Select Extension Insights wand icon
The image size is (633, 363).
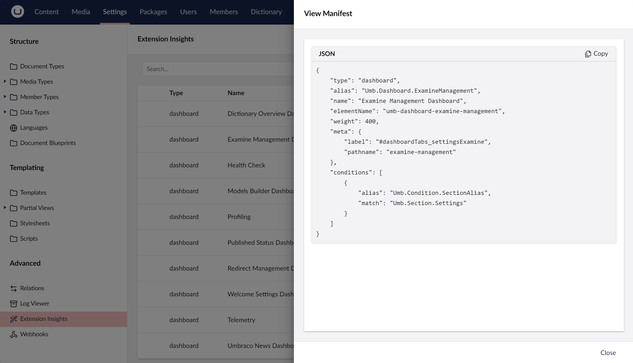pos(13,319)
